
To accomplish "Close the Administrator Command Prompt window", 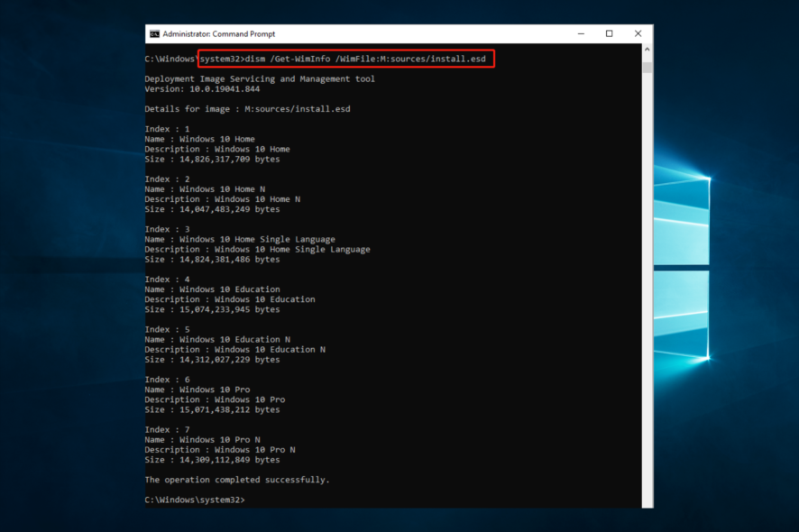I will (x=638, y=33).
